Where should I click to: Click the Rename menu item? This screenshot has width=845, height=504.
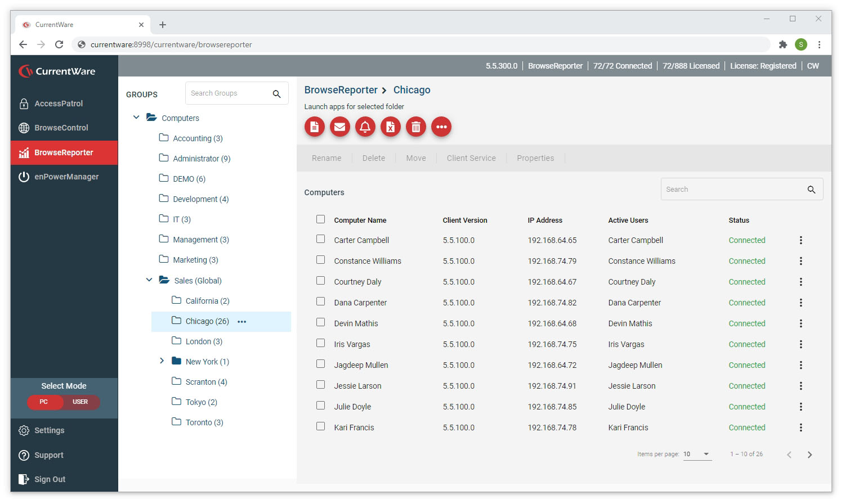click(x=327, y=158)
